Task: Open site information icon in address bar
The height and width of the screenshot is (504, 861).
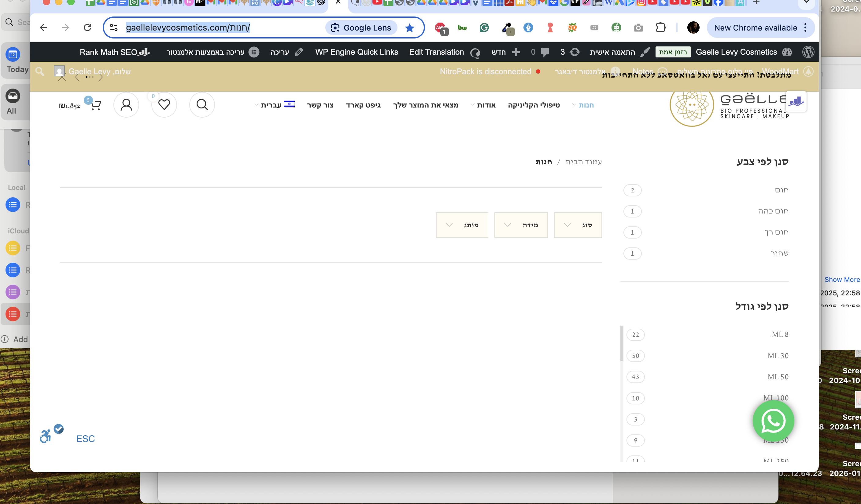Action: [114, 27]
